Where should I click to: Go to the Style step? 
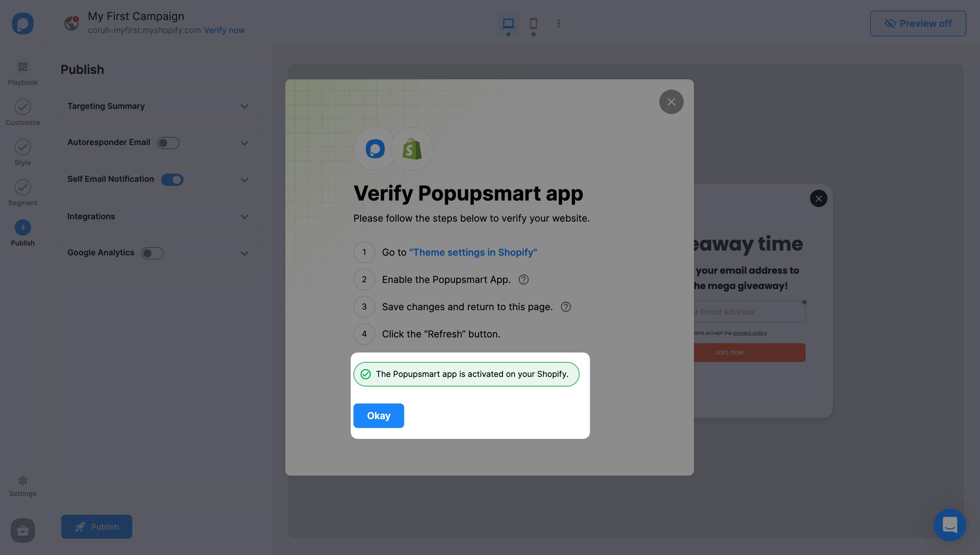[22, 153]
